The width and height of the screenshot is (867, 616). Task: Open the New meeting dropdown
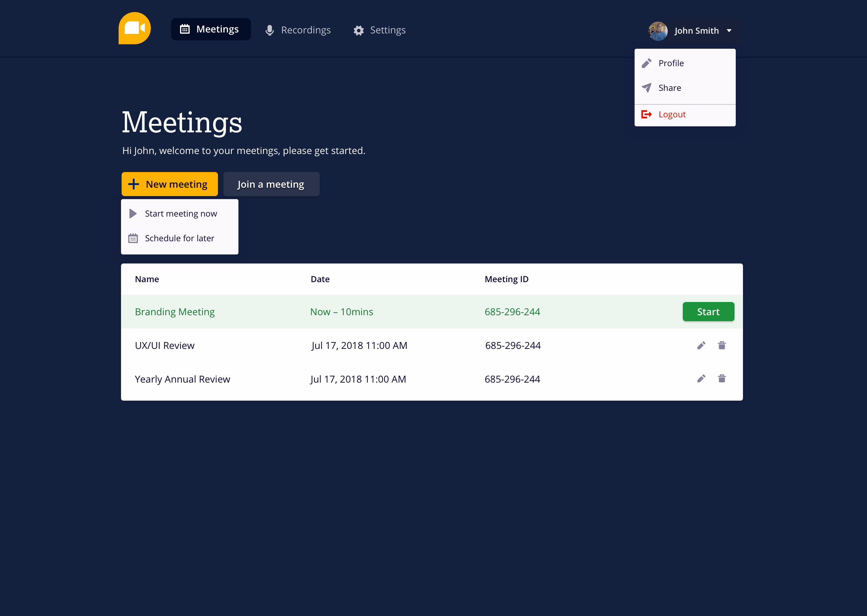click(x=170, y=184)
